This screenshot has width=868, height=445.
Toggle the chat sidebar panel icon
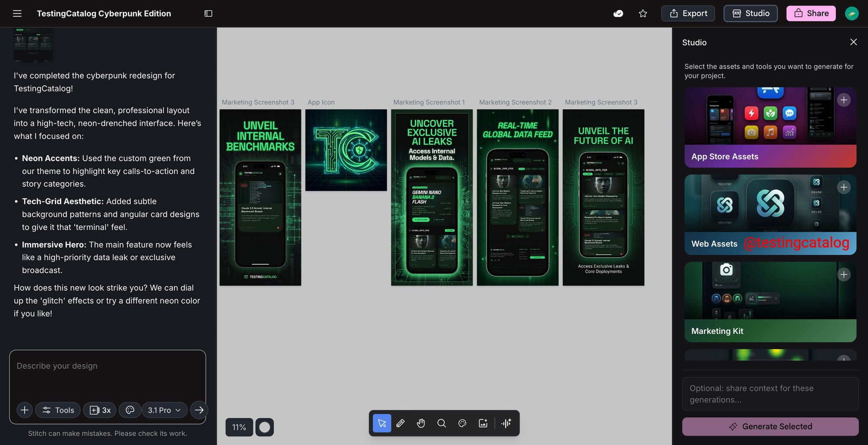208,13
